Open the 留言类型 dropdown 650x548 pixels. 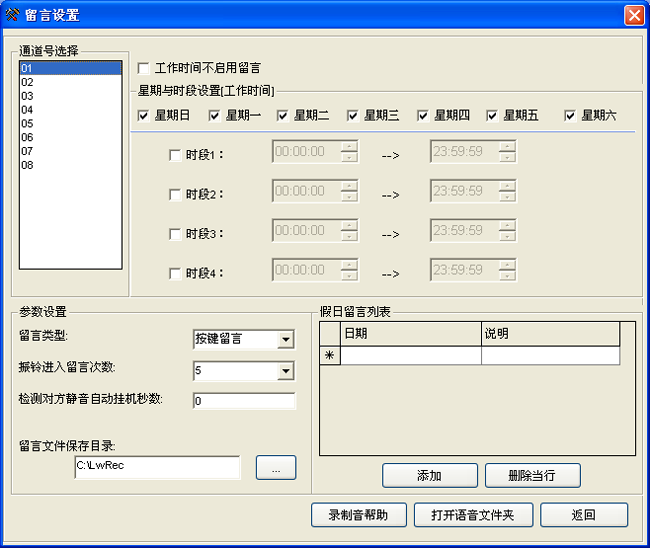point(286,340)
